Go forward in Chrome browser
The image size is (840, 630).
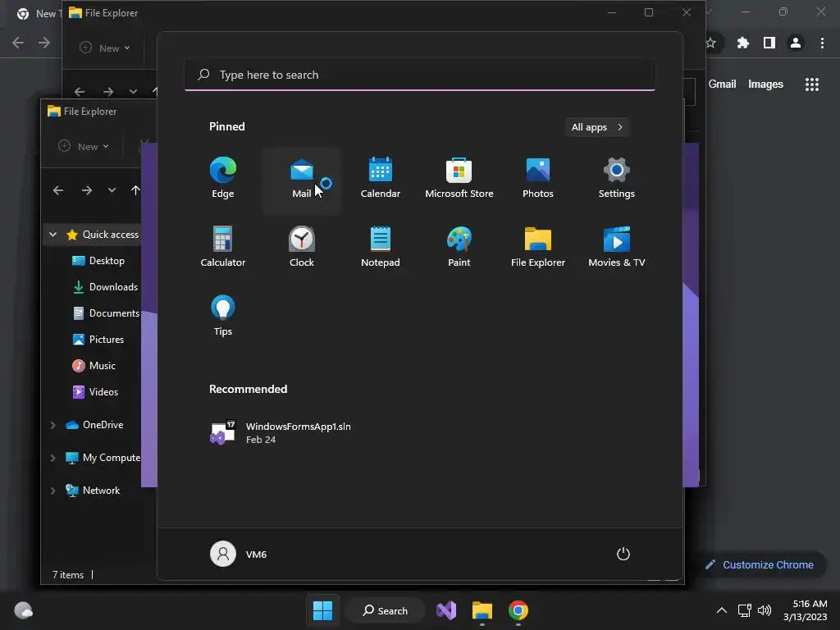click(44, 43)
